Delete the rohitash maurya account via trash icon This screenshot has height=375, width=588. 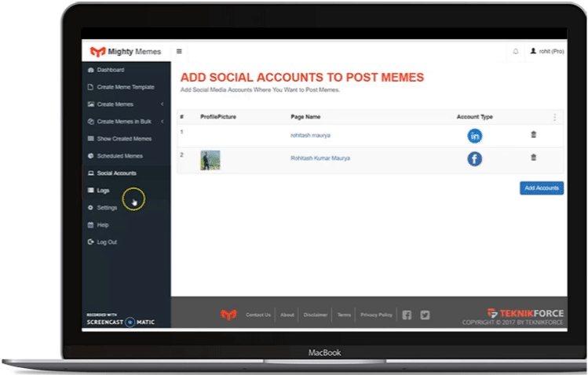click(x=534, y=135)
